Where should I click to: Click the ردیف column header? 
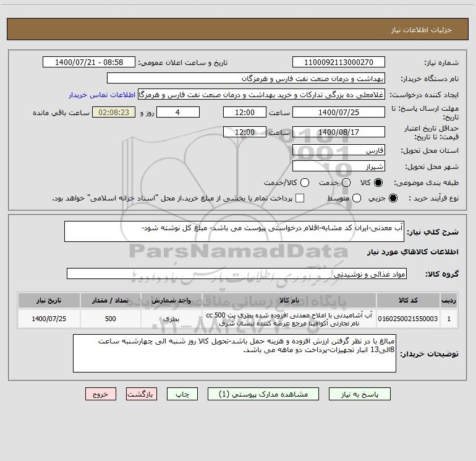(449, 300)
